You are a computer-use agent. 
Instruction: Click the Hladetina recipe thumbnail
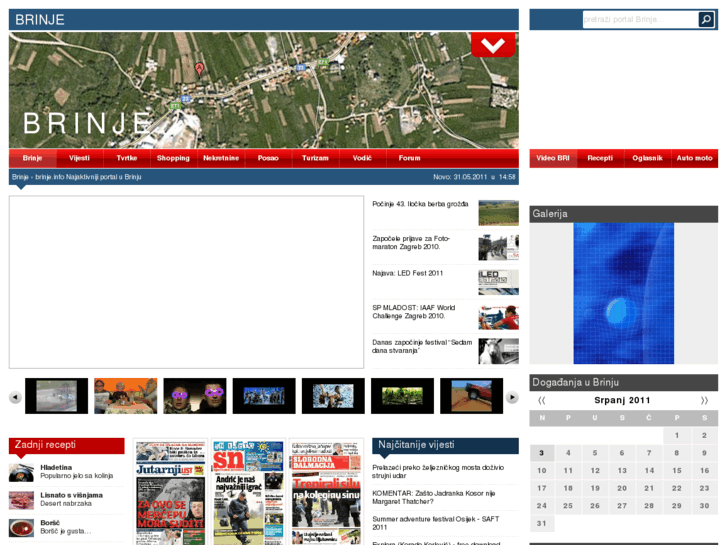pos(21,473)
